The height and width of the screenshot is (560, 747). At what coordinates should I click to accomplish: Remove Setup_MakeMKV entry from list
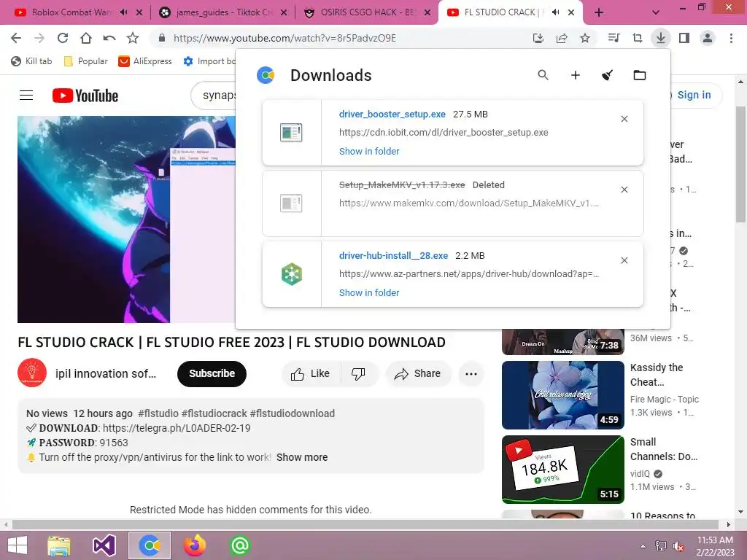click(x=624, y=190)
